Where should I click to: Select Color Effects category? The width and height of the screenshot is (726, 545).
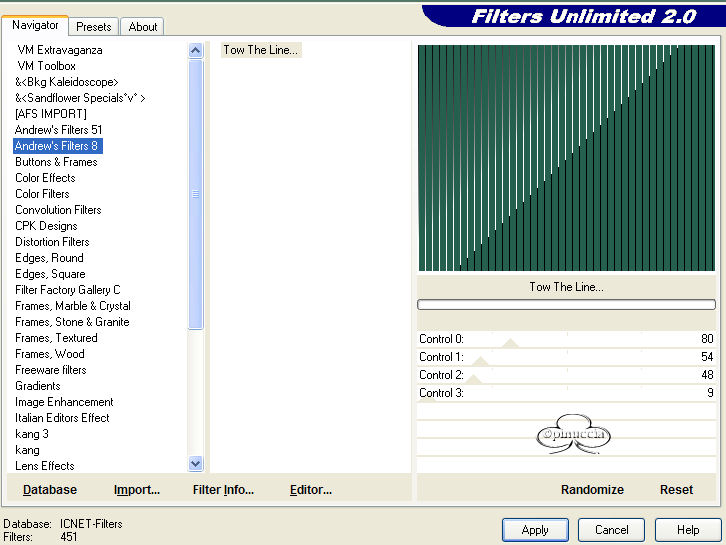45,178
